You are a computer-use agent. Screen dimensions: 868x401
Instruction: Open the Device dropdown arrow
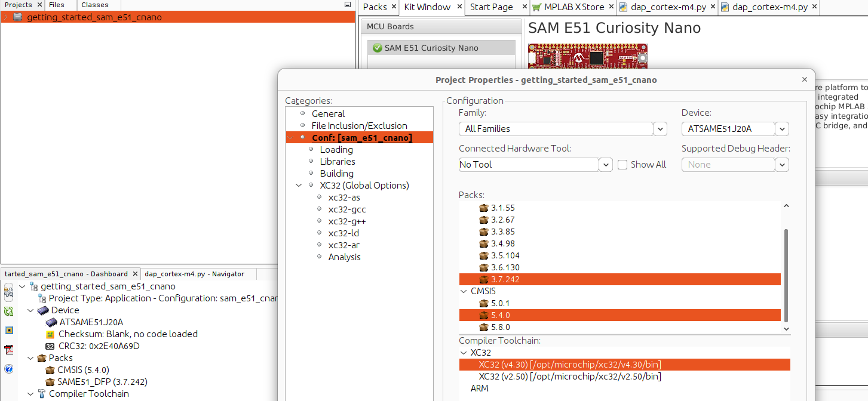tap(783, 129)
